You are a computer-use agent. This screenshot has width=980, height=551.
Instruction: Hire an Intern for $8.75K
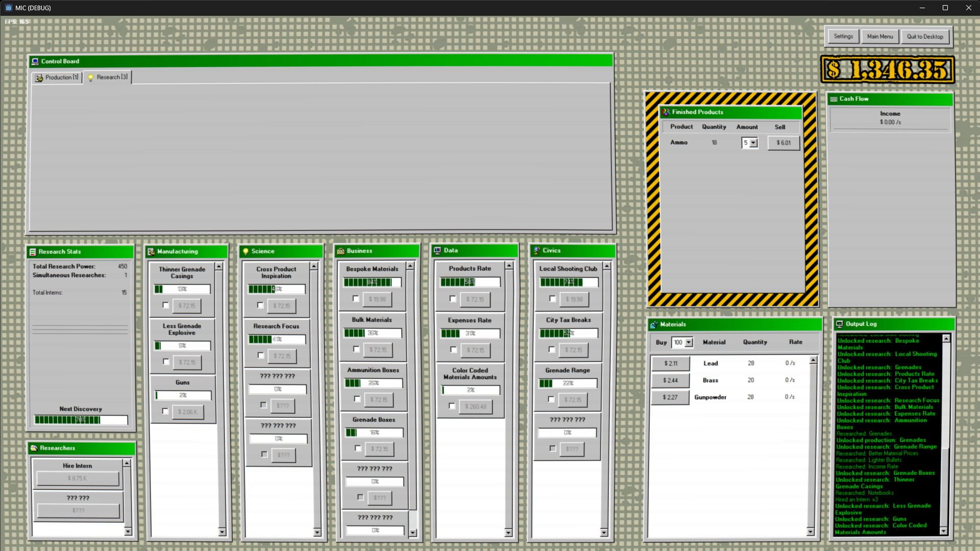click(78, 479)
